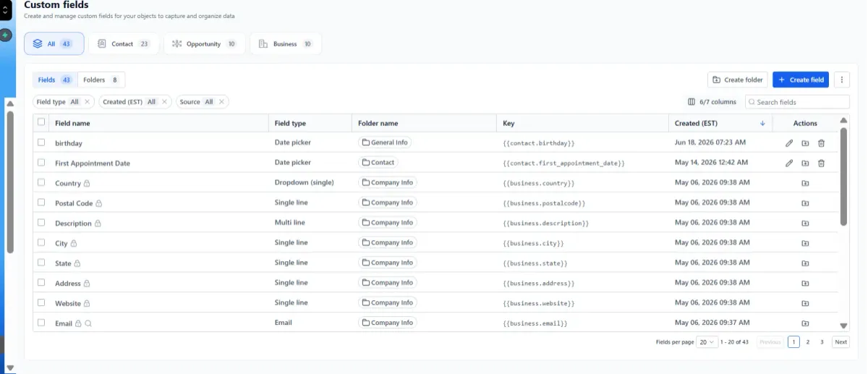Switch to the Contact tab
The width and height of the screenshot is (868, 374).
pyautogui.click(x=123, y=44)
